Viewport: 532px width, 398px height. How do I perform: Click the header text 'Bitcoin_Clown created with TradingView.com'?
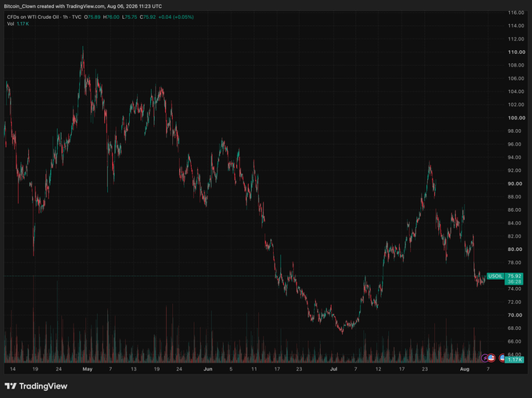(x=54, y=6)
